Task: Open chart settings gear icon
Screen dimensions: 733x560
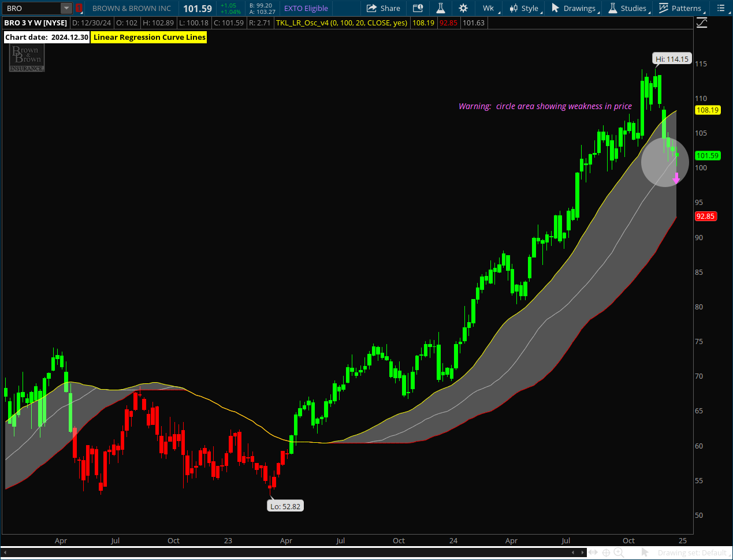Action: (x=463, y=8)
